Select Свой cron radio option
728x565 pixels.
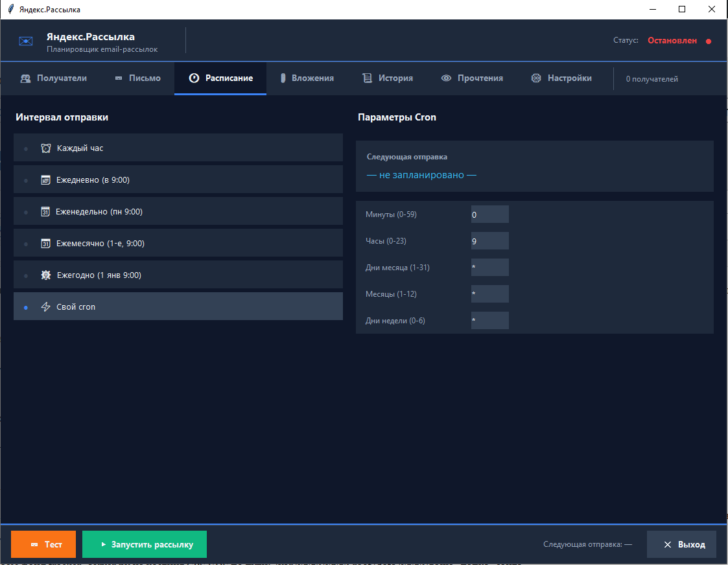point(26,308)
